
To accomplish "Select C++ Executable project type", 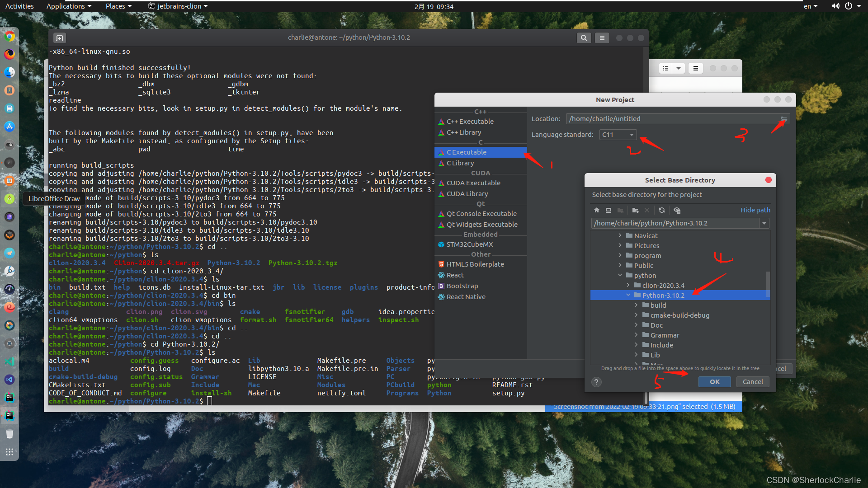I will click(x=470, y=122).
